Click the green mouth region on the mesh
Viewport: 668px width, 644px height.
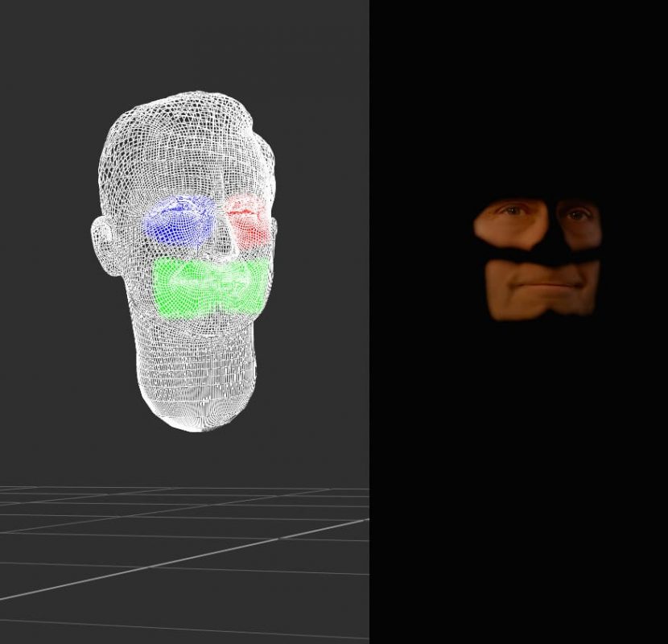(x=209, y=287)
